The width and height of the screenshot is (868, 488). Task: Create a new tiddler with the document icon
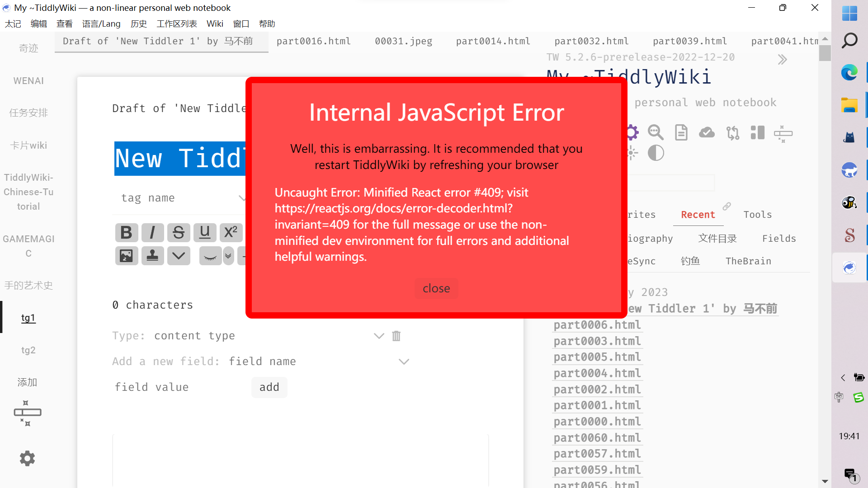(x=681, y=132)
